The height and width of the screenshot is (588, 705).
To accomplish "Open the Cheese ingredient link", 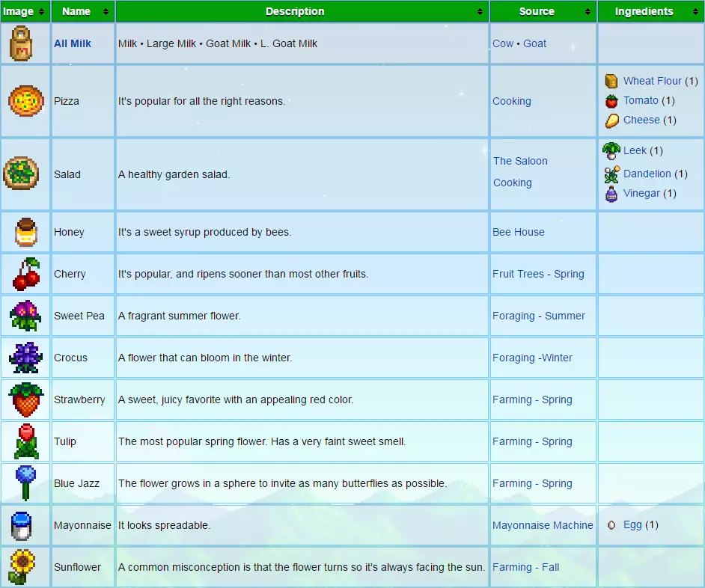I will (641, 120).
